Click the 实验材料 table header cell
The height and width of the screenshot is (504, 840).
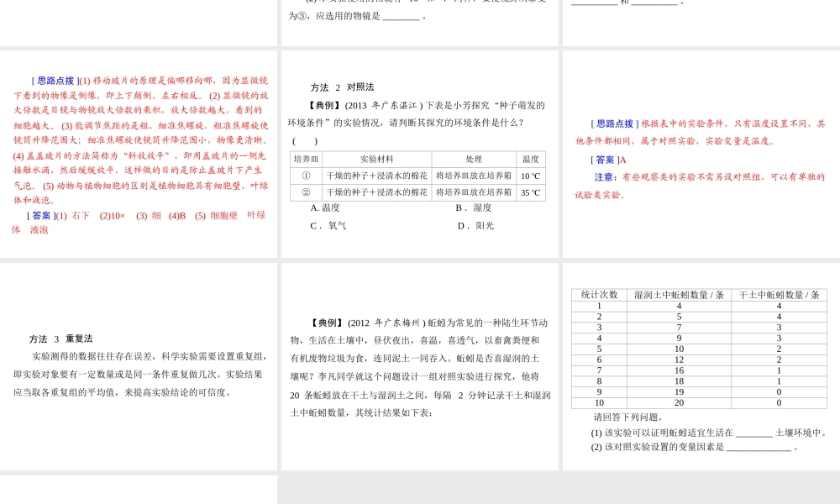tap(376, 159)
